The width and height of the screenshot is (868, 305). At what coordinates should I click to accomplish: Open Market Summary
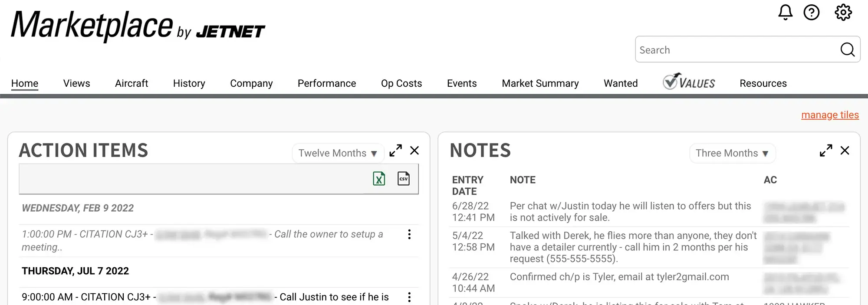[540, 83]
